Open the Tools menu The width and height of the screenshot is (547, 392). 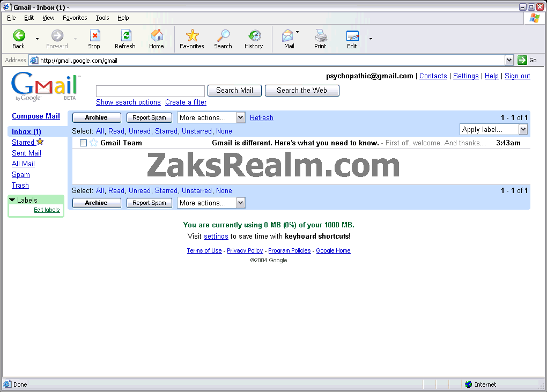click(102, 18)
